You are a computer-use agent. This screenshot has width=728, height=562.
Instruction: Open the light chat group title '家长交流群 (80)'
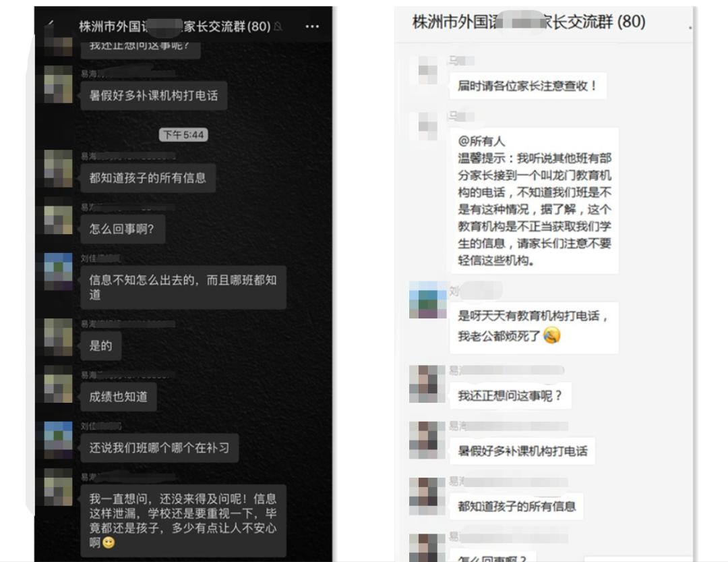point(529,22)
